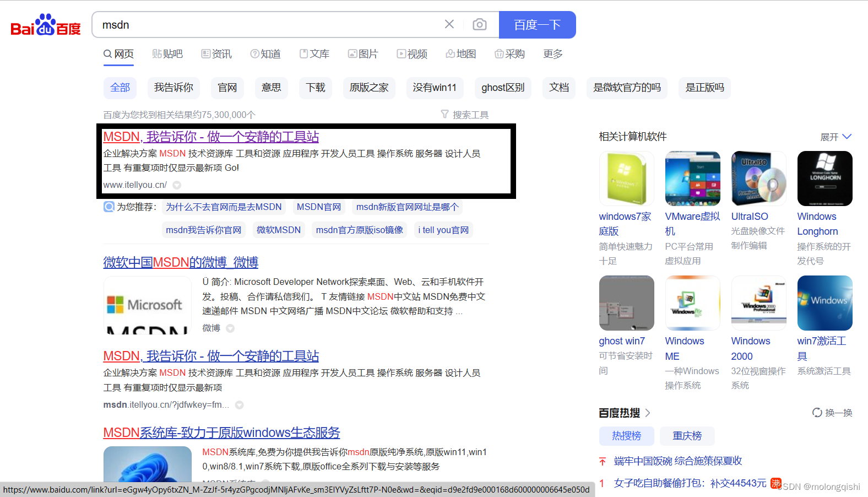The image size is (868, 497).
Task: Select the 重庆榜 tab
Action: tap(687, 436)
